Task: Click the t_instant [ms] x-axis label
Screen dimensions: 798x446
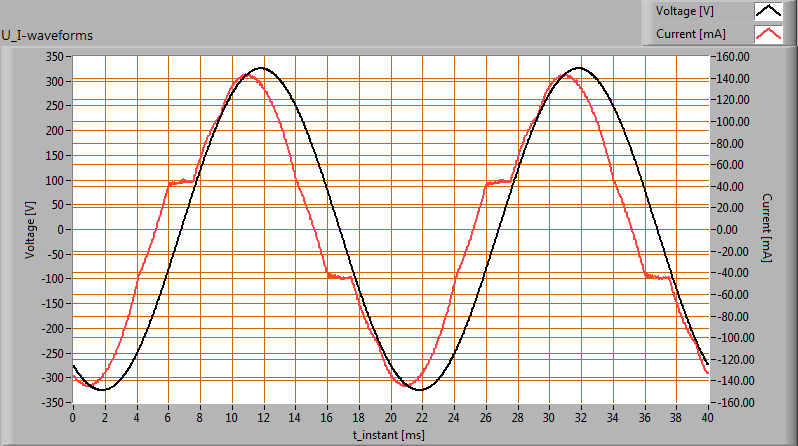Action: pyautogui.click(x=389, y=435)
